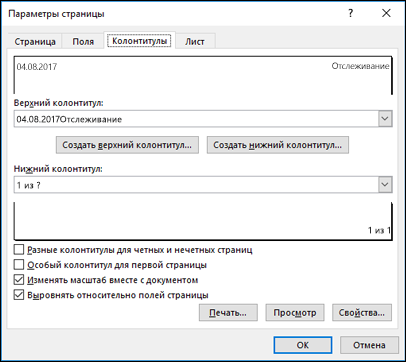Enable Разные колонтитулы для четных и нечетных страниц

point(19,250)
